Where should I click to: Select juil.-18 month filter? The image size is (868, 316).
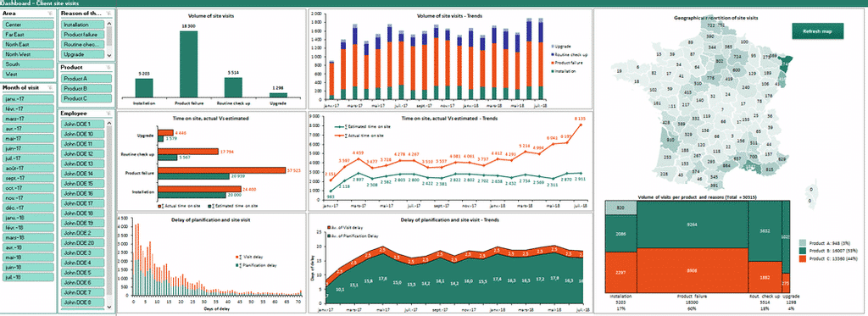click(28, 277)
